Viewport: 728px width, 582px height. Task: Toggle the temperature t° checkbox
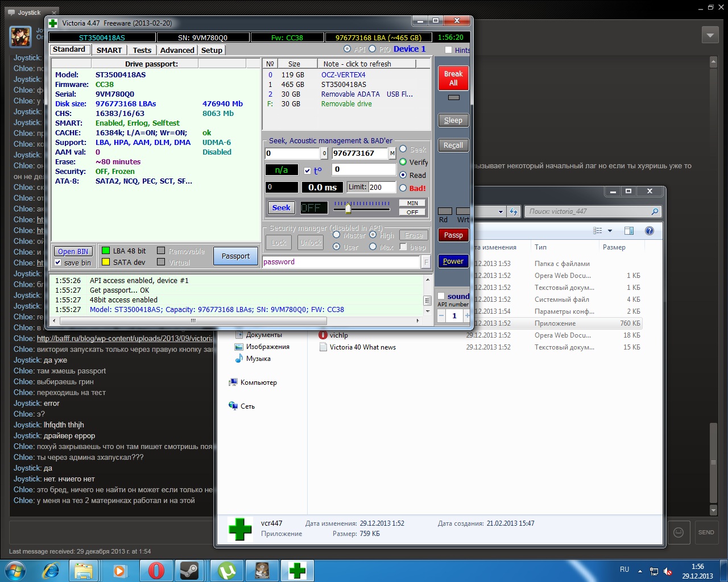(308, 171)
